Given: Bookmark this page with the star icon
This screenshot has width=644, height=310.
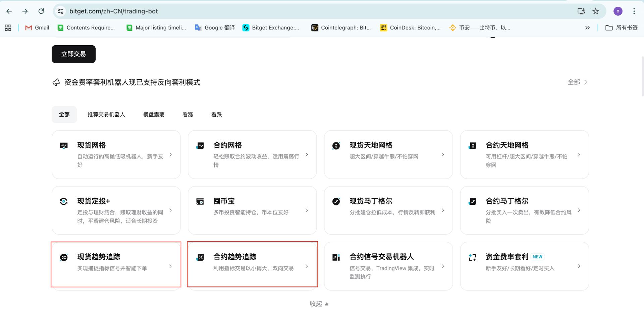Looking at the screenshot, I should pos(596,11).
